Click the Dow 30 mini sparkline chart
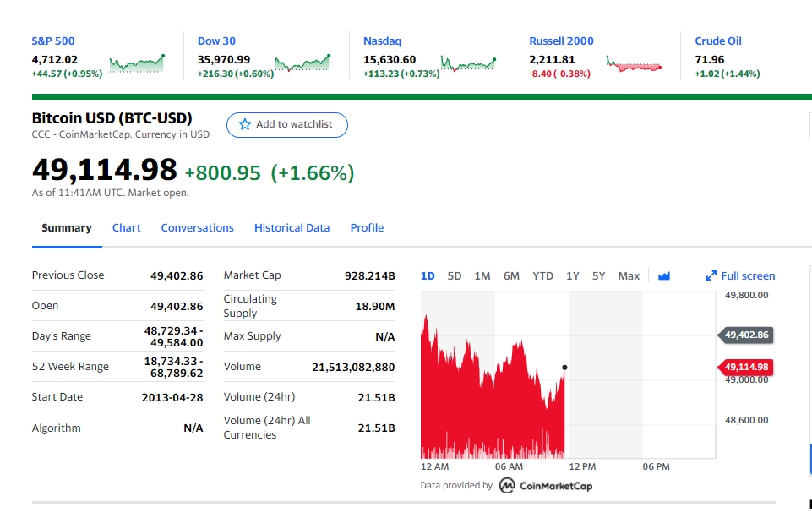812x518 pixels. [303, 63]
